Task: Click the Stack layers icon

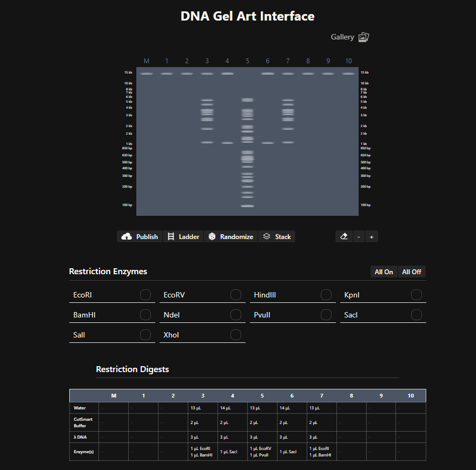Action: (267, 237)
